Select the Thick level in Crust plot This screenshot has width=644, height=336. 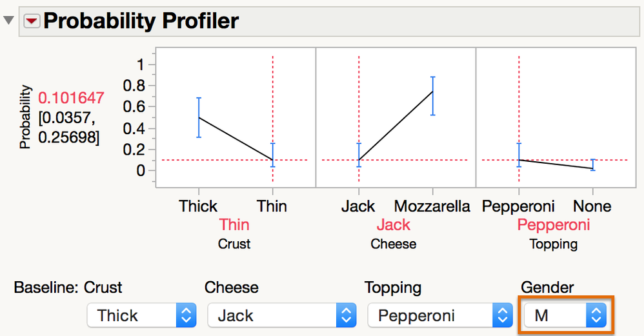coord(198,206)
